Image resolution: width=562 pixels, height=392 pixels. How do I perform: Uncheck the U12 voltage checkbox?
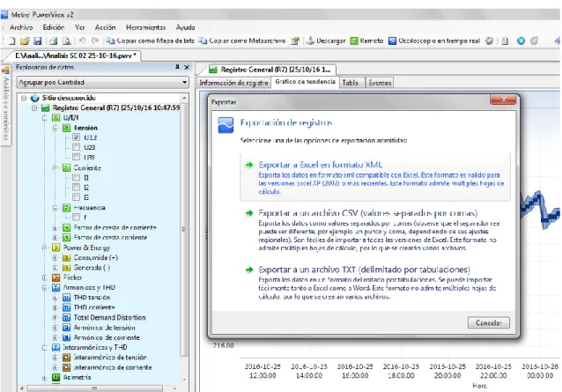(76, 137)
